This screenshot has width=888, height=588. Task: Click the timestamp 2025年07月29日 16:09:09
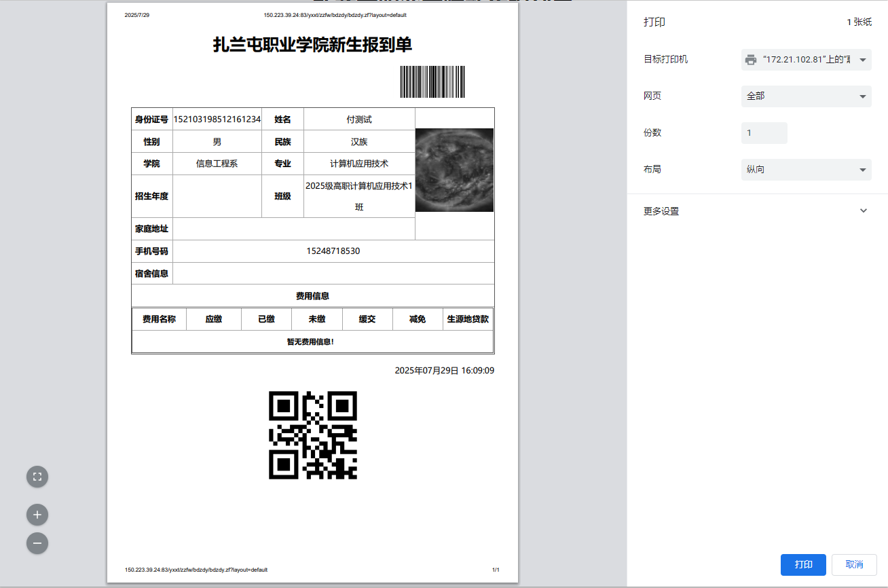pos(445,371)
